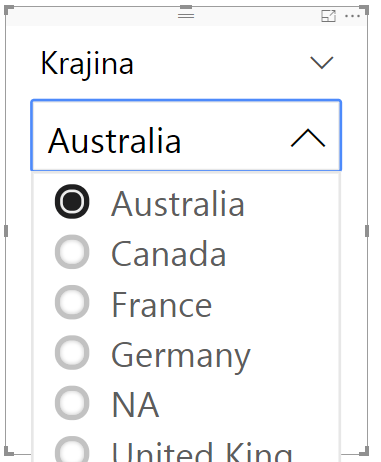Click the right-edge middle resize handle
Image resolution: width=381 pixels, height=462 pixels.
point(367,231)
